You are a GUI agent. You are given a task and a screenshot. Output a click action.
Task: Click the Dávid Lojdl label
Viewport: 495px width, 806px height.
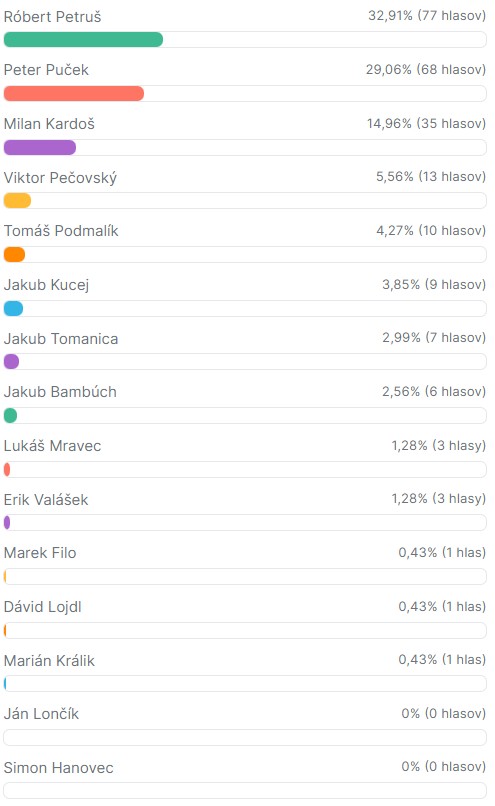pyautogui.click(x=43, y=607)
